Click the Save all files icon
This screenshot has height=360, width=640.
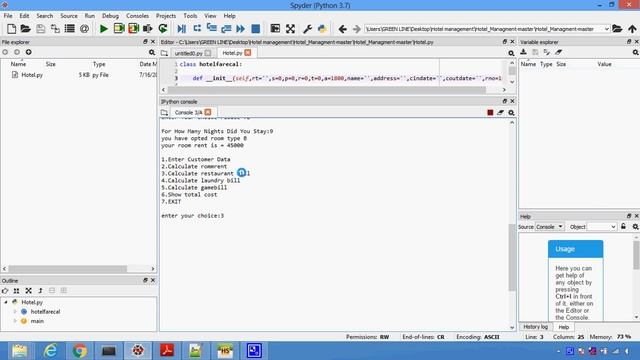click(55, 29)
